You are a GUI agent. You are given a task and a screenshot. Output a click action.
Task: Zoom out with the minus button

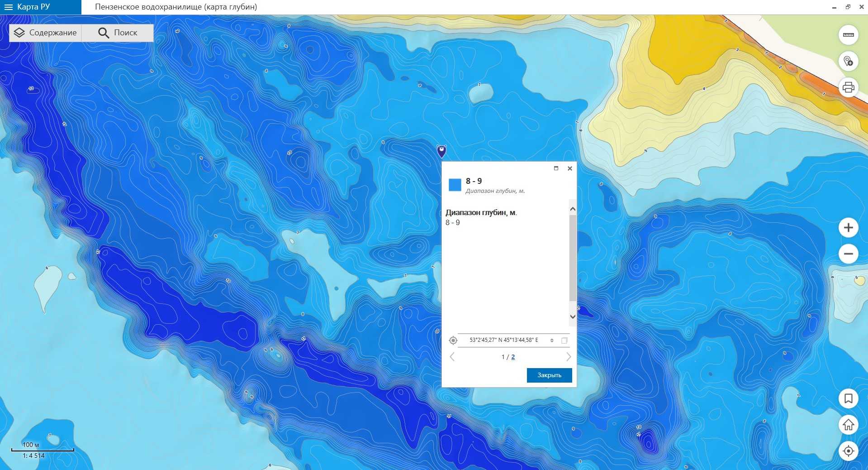click(848, 254)
